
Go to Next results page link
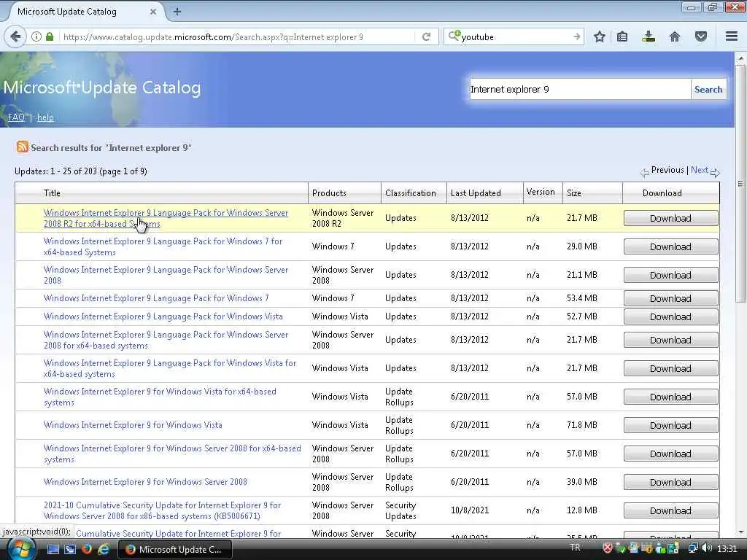tap(700, 169)
